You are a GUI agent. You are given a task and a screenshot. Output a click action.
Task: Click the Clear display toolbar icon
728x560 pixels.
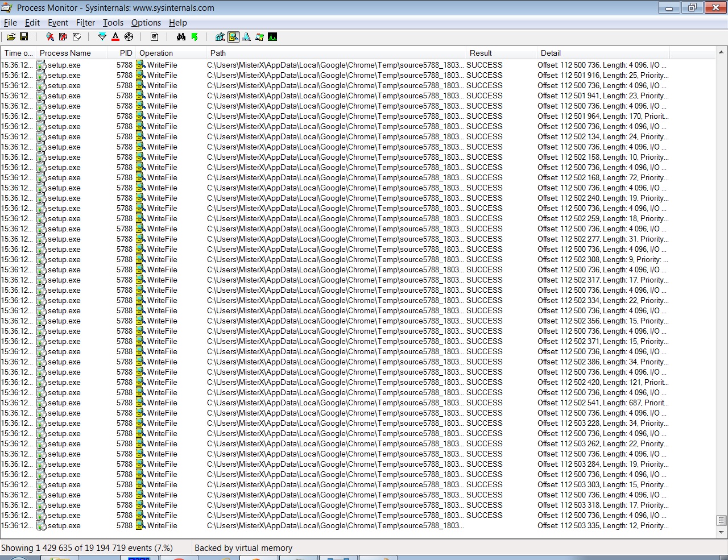(x=77, y=37)
